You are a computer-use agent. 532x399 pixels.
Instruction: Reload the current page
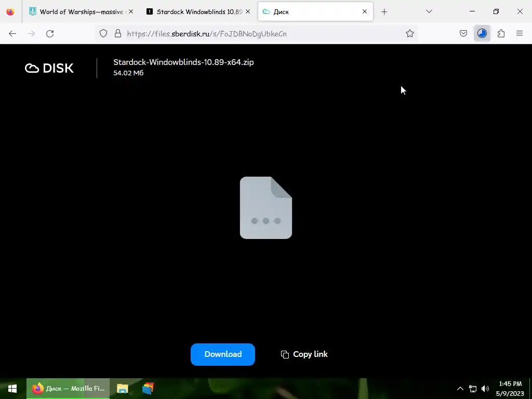pyautogui.click(x=50, y=34)
